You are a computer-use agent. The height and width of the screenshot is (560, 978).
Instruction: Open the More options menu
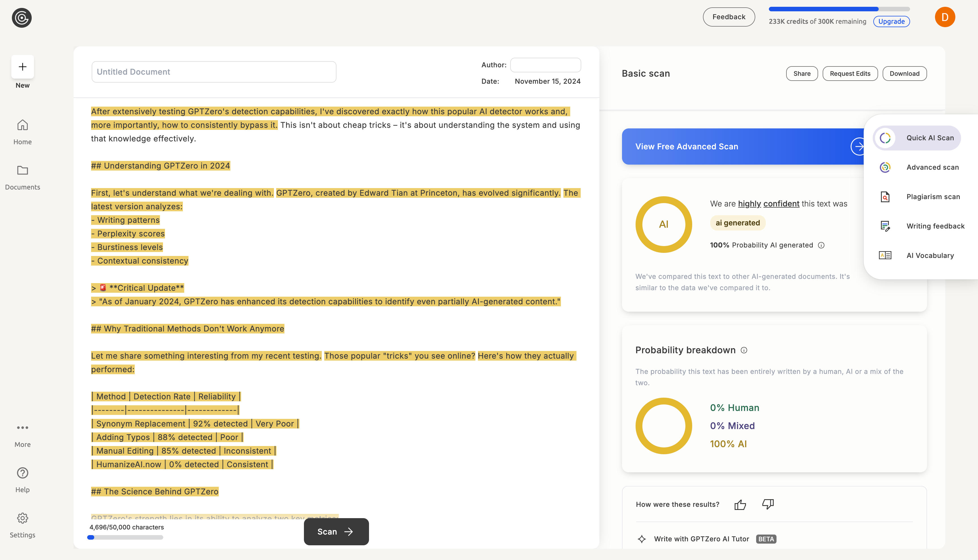(22, 435)
